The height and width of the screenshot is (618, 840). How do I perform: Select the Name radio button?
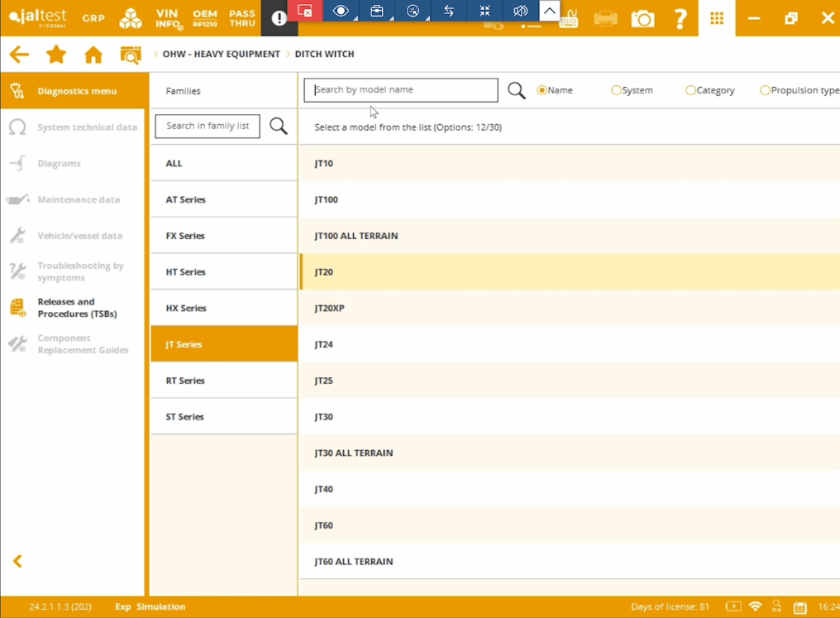(542, 90)
